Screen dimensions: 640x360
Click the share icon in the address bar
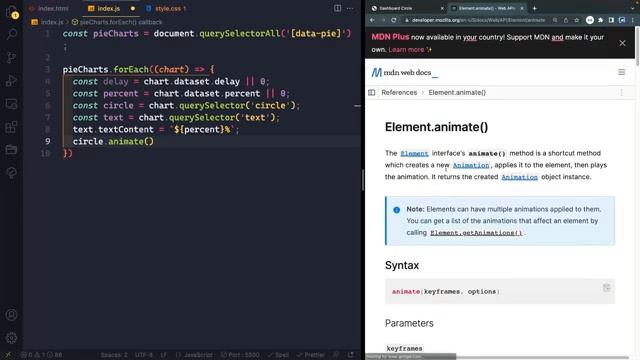566,20
